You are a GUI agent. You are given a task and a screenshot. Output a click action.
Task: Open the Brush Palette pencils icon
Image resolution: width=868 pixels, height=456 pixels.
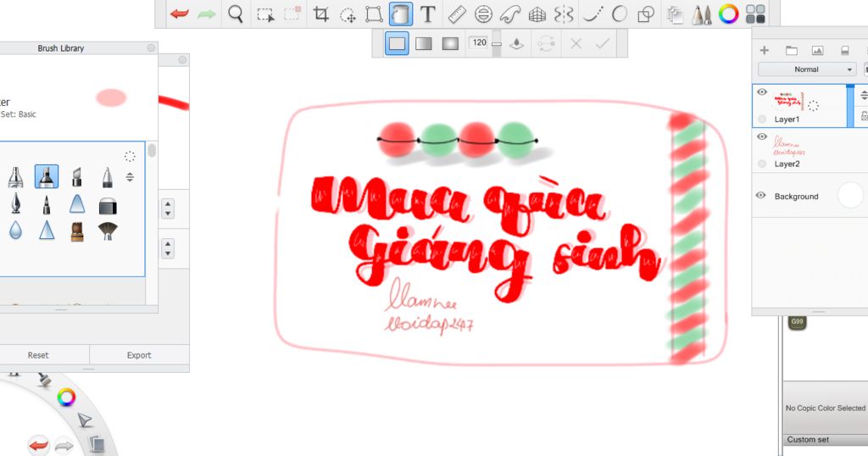(x=701, y=14)
